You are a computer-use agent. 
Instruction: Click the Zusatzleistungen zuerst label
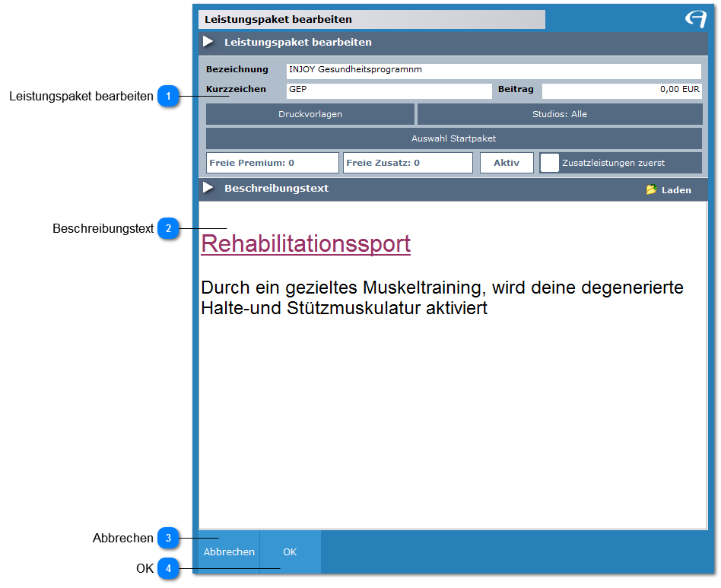pos(614,163)
